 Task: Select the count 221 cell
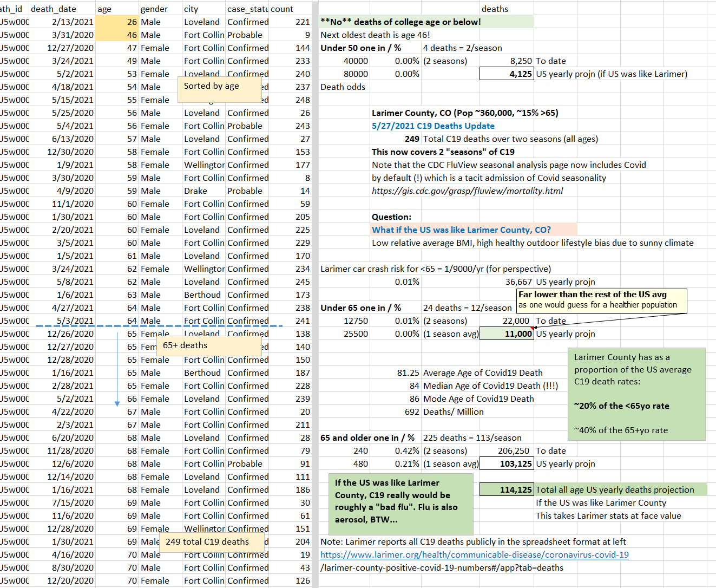tap(291, 22)
